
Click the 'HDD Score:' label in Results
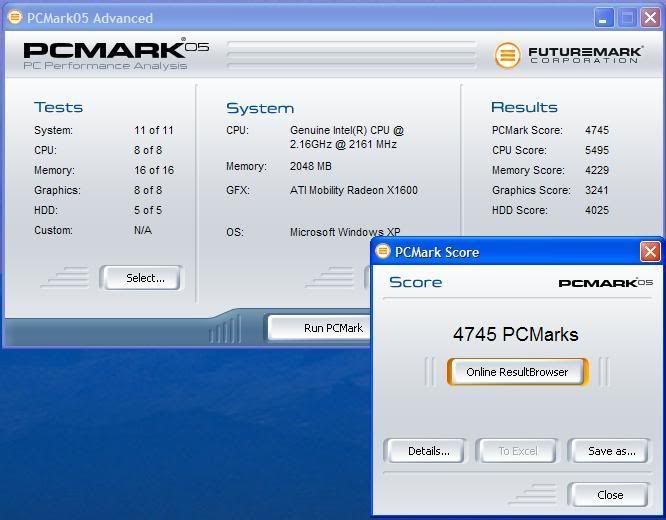click(x=520, y=210)
